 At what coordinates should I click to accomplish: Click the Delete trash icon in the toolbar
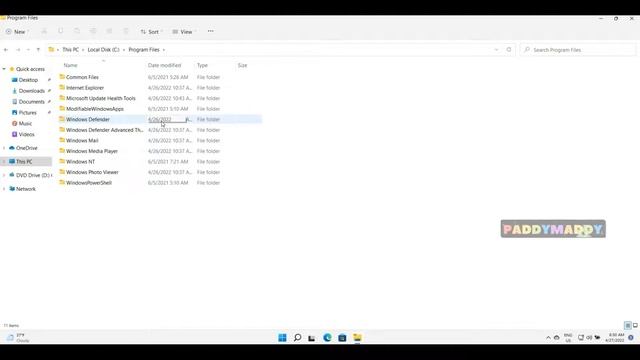click(x=126, y=31)
